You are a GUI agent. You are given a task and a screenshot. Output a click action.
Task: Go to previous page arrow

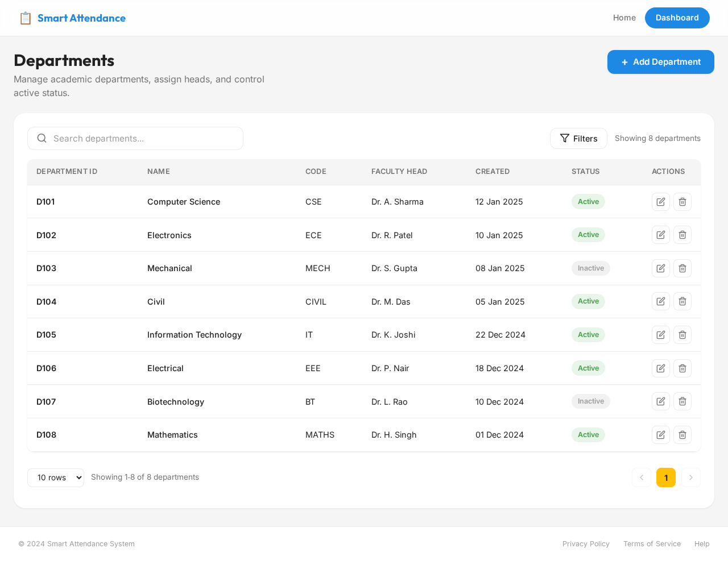click(642, 477)
